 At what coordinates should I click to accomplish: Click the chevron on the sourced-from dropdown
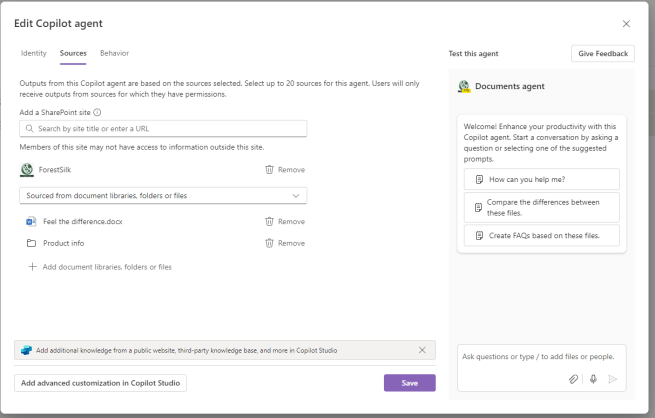[296, 195]
